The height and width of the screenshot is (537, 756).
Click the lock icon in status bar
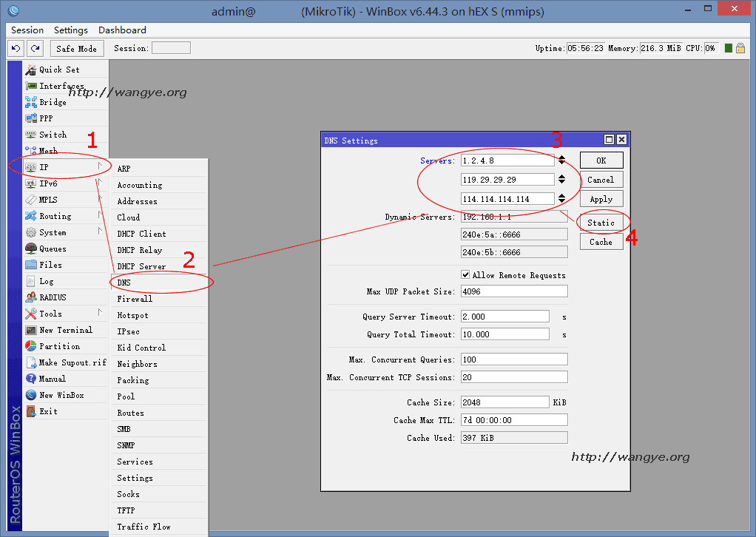(x=740, y=48)
